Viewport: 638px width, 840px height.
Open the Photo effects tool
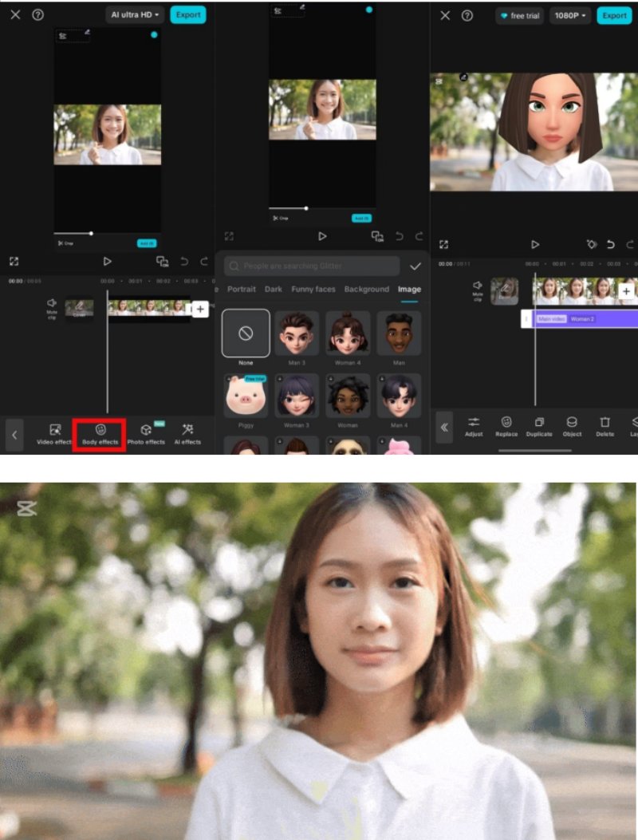tap(146, 433)
